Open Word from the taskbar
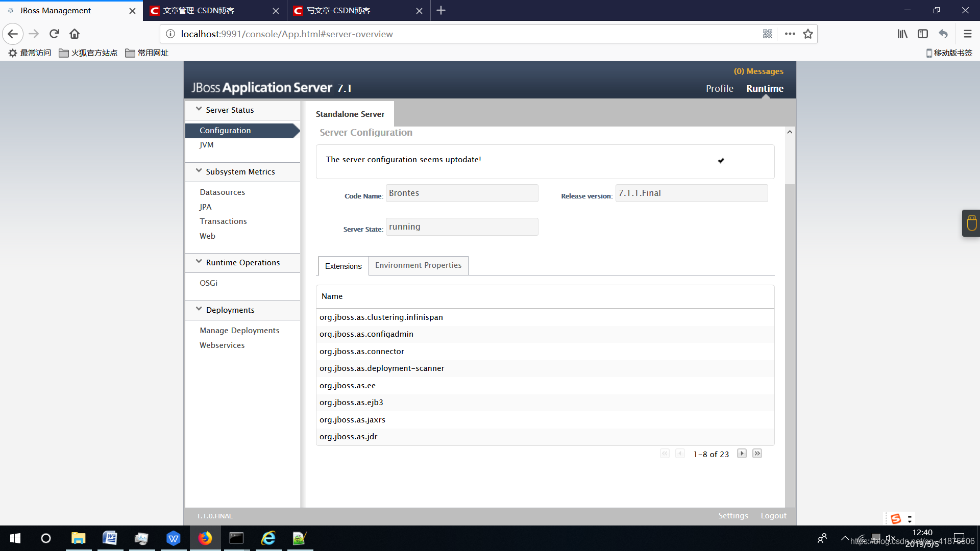 (110, 538)
